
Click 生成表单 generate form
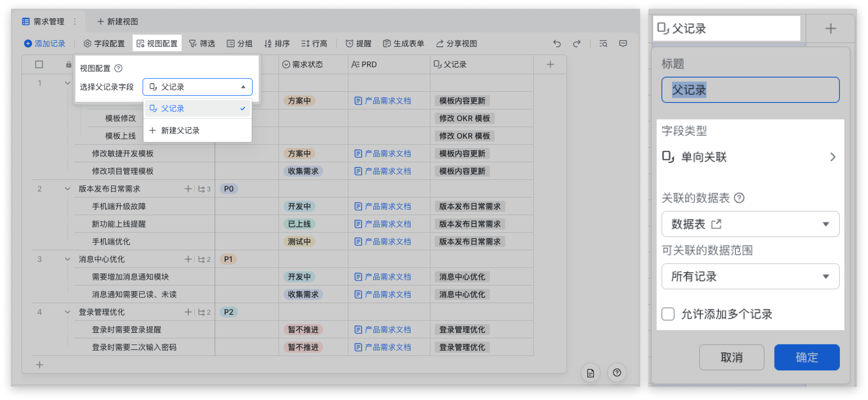pos(403,43)
